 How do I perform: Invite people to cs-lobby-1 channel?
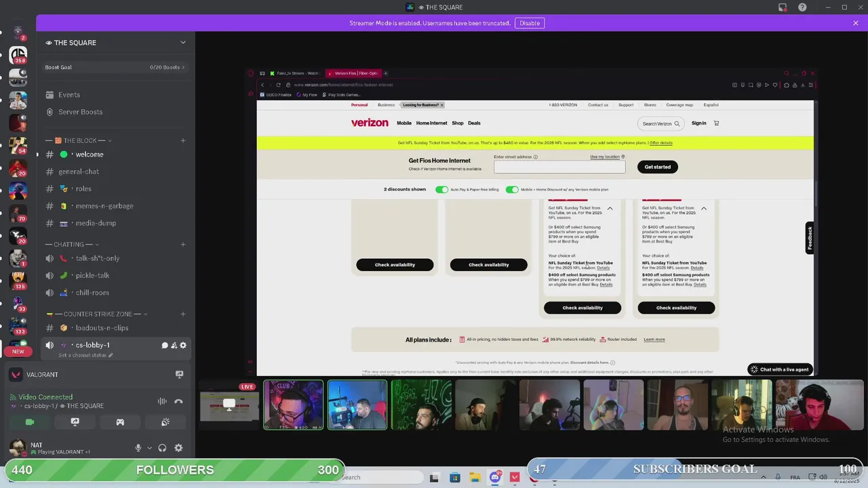point(174,345)
